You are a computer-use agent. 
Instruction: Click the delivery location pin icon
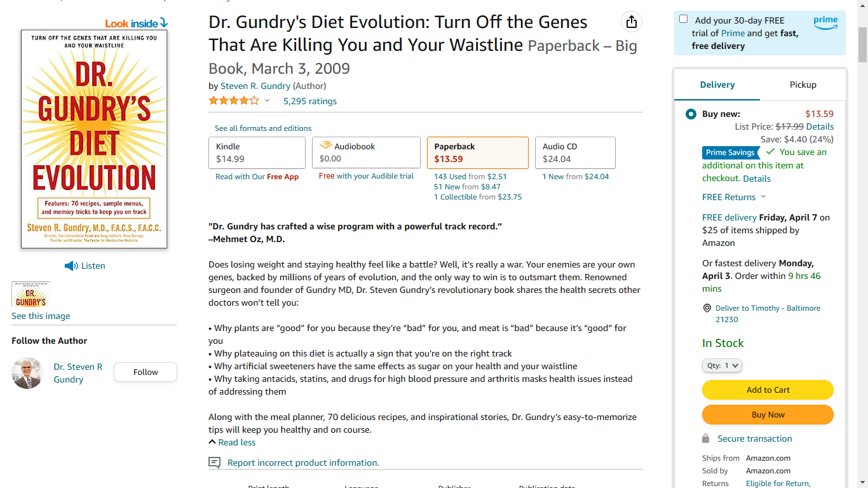coord(707,308)
